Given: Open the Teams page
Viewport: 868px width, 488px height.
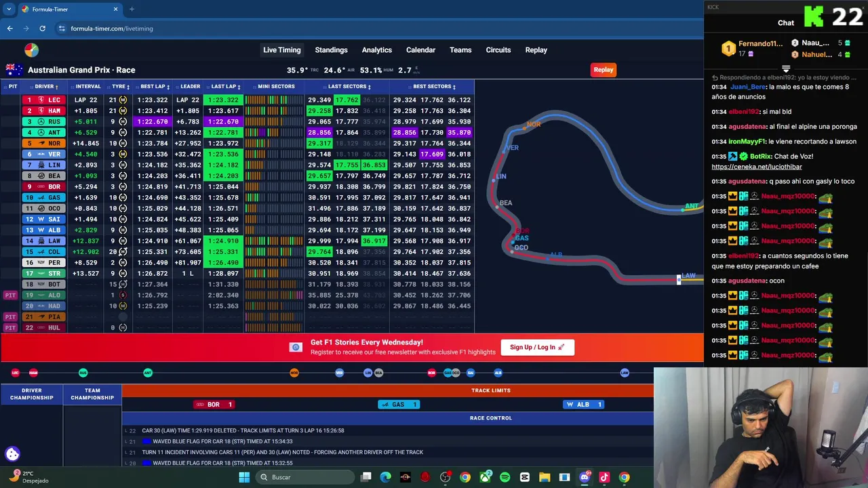Looking at the screenshot, I should [x=460, y=49].
